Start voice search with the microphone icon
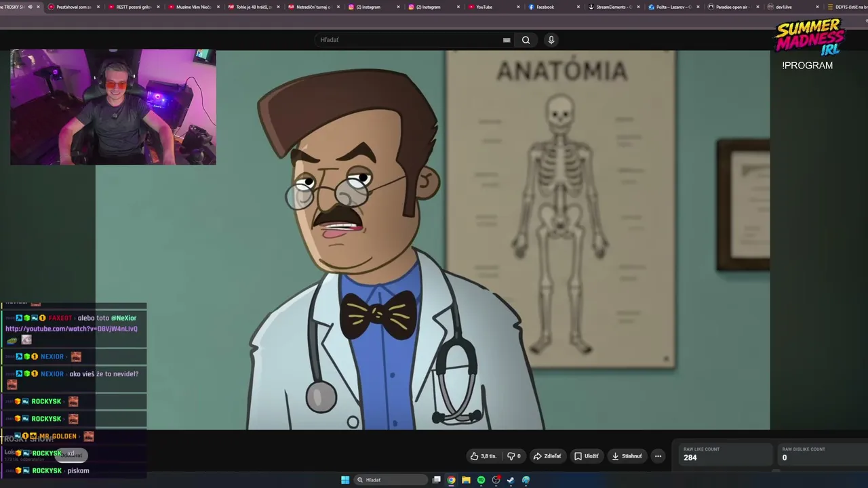 (x=551, y=40)
